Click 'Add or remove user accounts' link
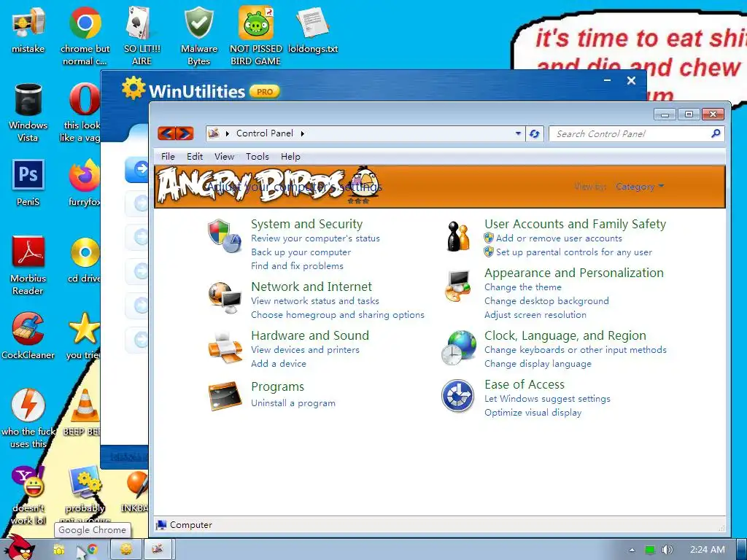The height and width of the screenshot is (560, 747). click(559, 238)
